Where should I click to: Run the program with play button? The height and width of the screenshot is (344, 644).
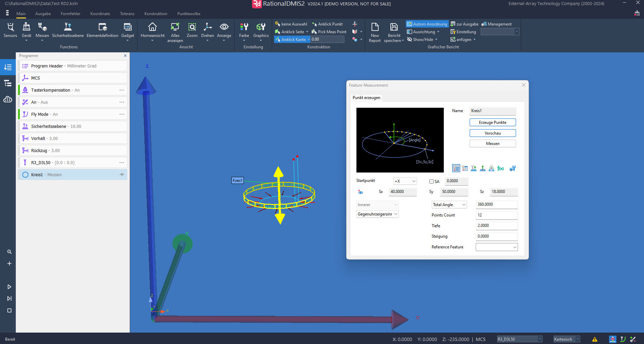coord(9,287)
